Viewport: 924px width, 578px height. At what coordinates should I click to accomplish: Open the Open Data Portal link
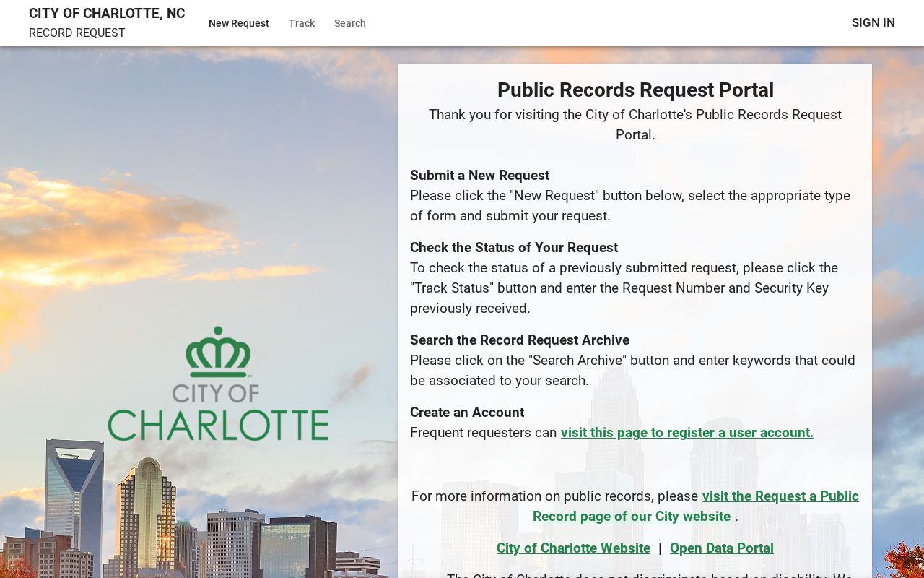click(722, 548)
